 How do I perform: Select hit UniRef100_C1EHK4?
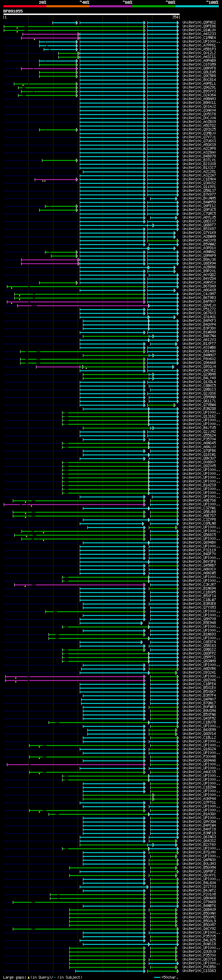[x=199, y=179]
